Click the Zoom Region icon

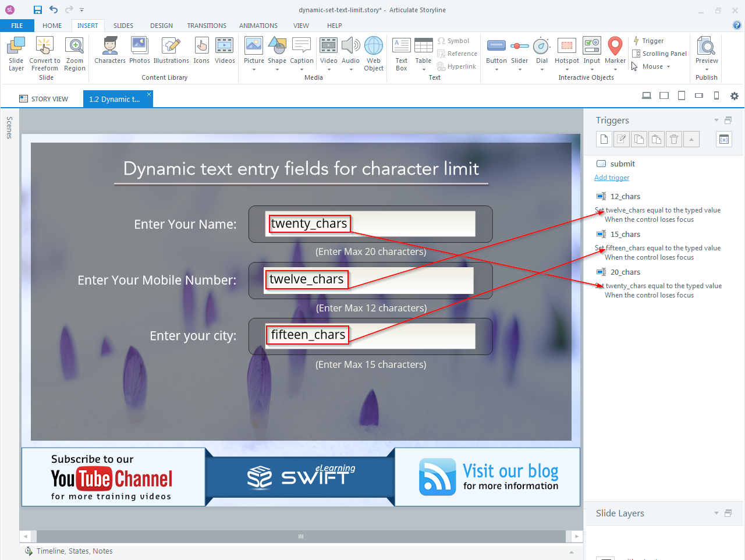point(74,53)
